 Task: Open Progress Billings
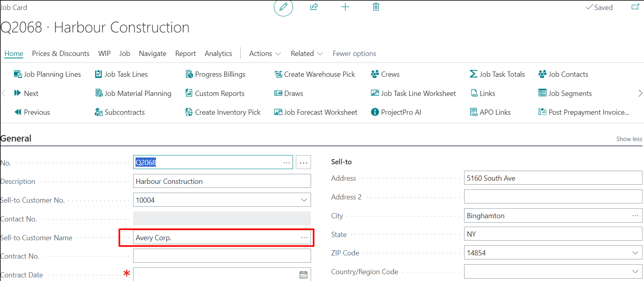(215, 74)
